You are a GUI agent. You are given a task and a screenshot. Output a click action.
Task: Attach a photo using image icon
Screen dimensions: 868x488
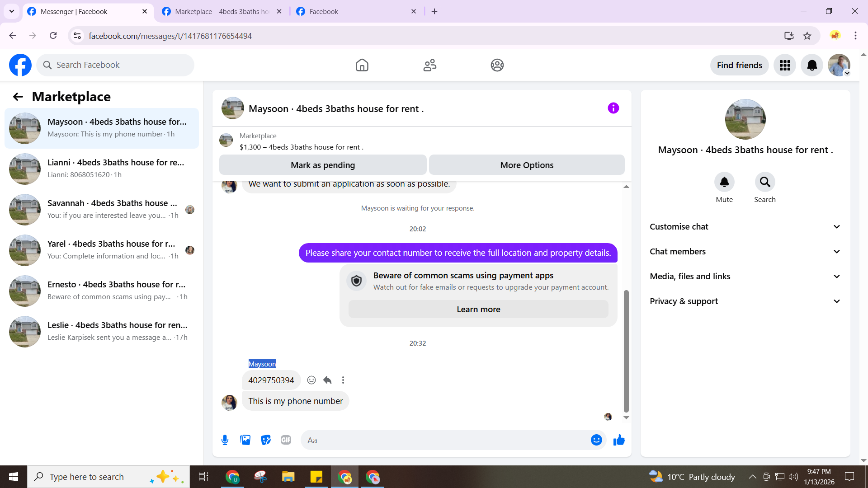[245, 440]
